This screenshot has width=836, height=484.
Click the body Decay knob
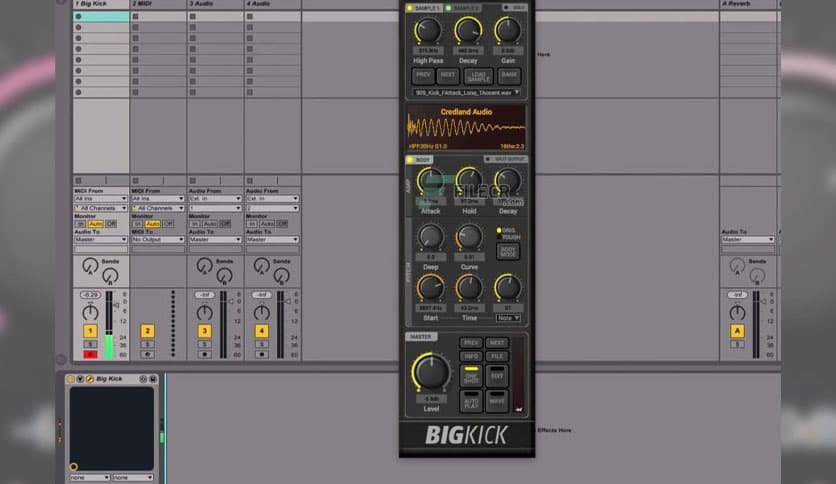click(x=508, y=181)
